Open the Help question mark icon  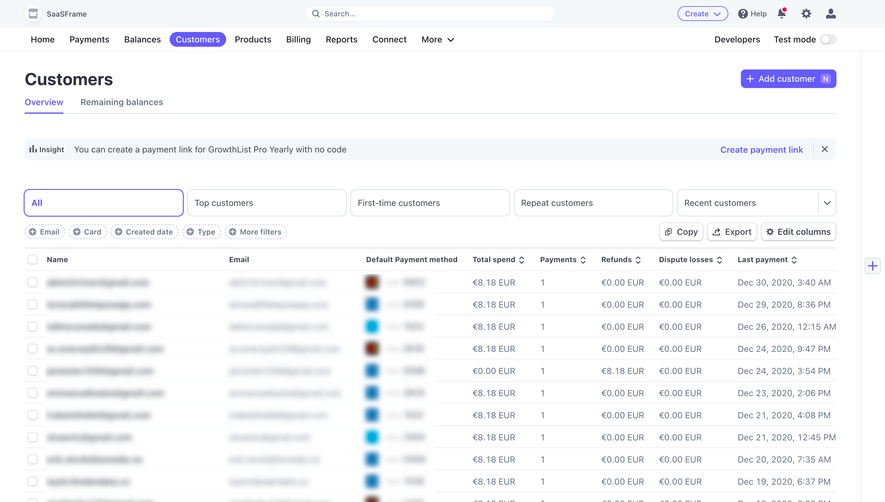(743, 14)
